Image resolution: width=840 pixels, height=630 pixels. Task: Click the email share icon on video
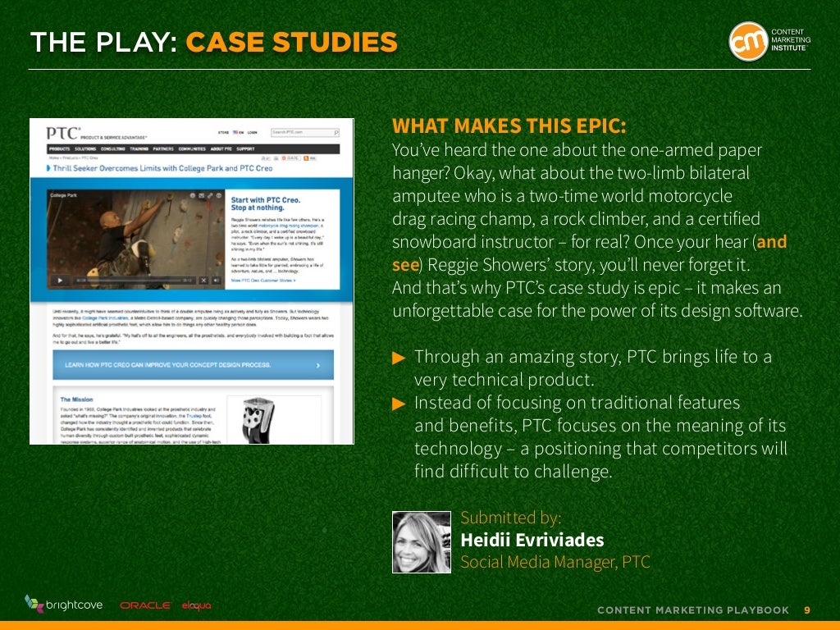click(x=202, y=195)
